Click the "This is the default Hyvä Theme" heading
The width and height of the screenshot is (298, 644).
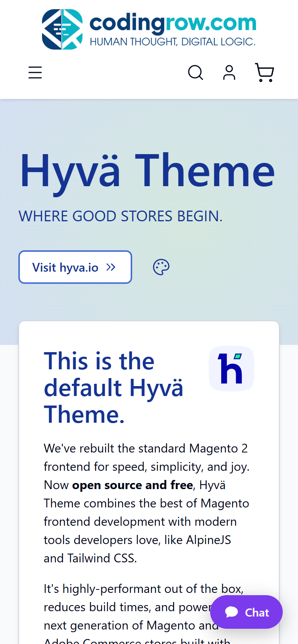pos(114,388)
